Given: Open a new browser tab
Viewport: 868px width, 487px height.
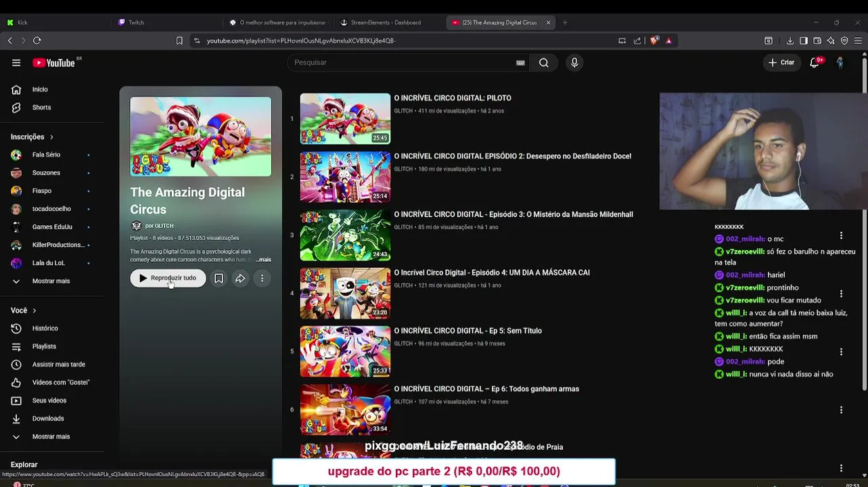Looking at the screenshot, I should [565, 22].
